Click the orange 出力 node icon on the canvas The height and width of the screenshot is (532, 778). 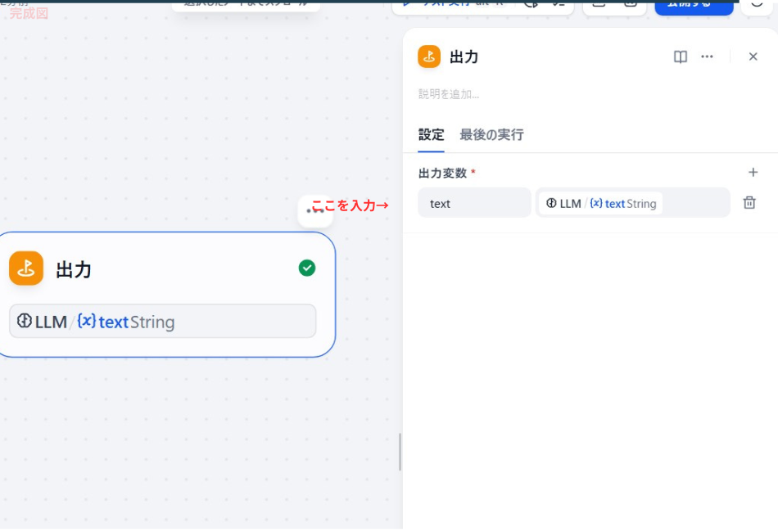tap(25, 268)
